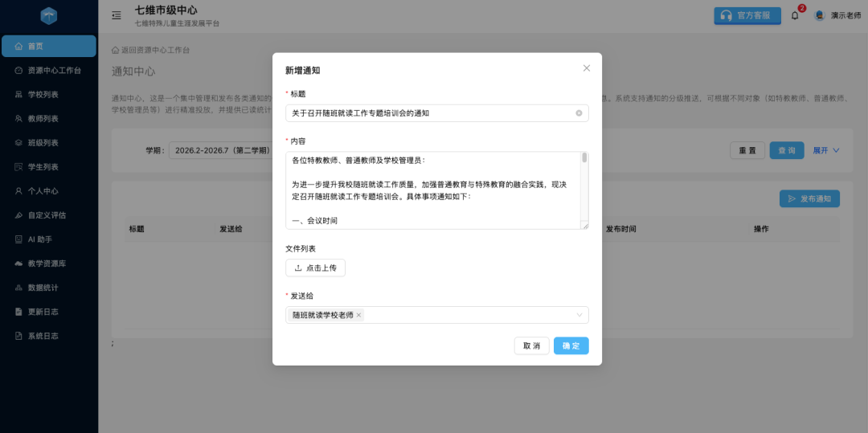Viewport: 868px width, 433px height.
Task: Click the 发布通知 button
Action: click(809, 198)
